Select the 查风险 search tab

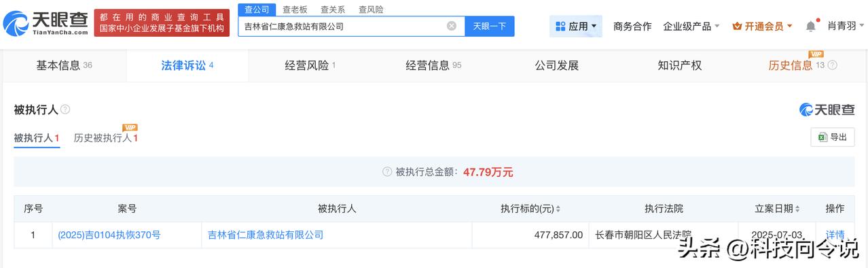(x=371, y=10)
